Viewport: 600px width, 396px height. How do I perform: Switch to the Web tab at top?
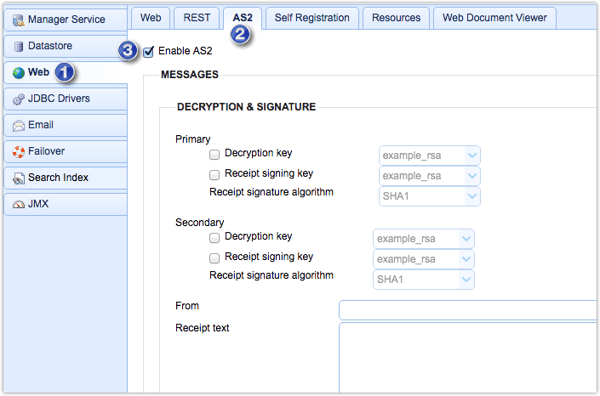(150, 18)
